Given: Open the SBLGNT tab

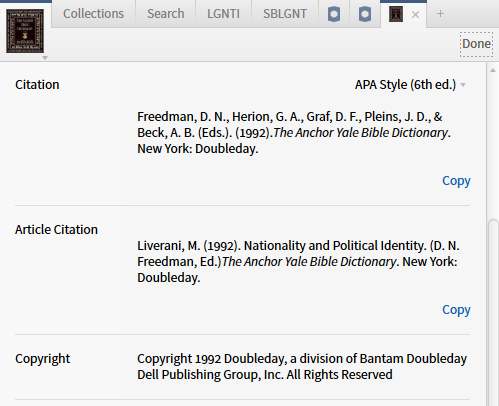Looking at the screenshot, I should pyautogui.click(x=285, y=14).
